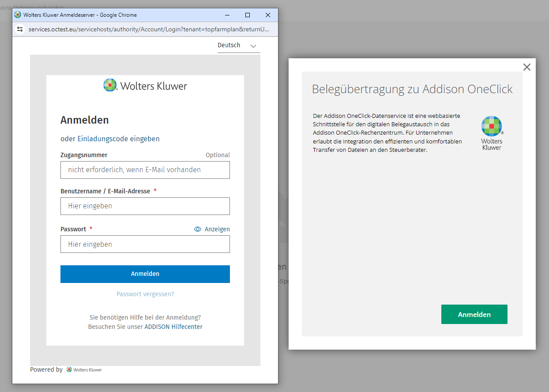The image size is (549, 392).
Task: Open the Deutsch language dropdown
Action: (x=229, y=45)
